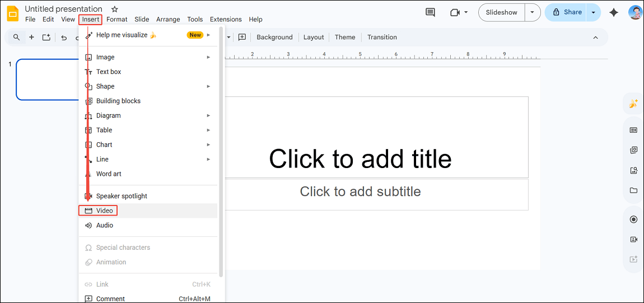Click the Share button
Viewport: 644px width, 303px height.
coord(566,12)
